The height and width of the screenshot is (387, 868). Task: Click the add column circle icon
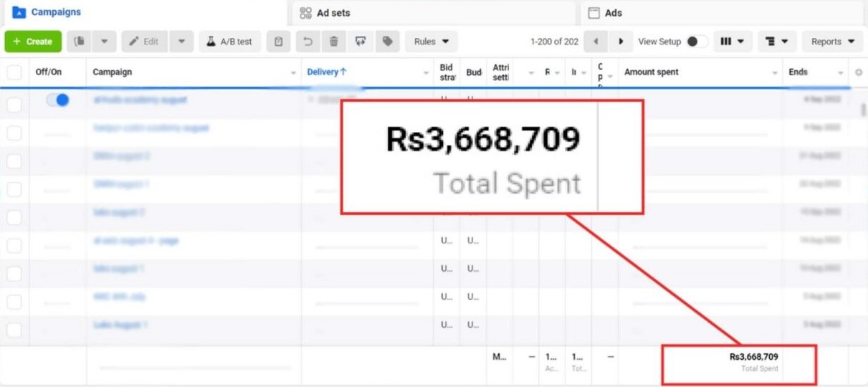[859, 72]
